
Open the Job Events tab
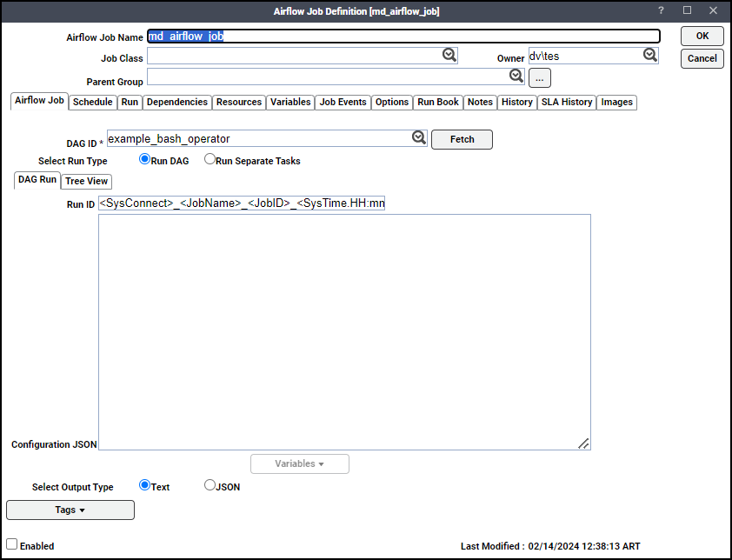pos(343,103)
